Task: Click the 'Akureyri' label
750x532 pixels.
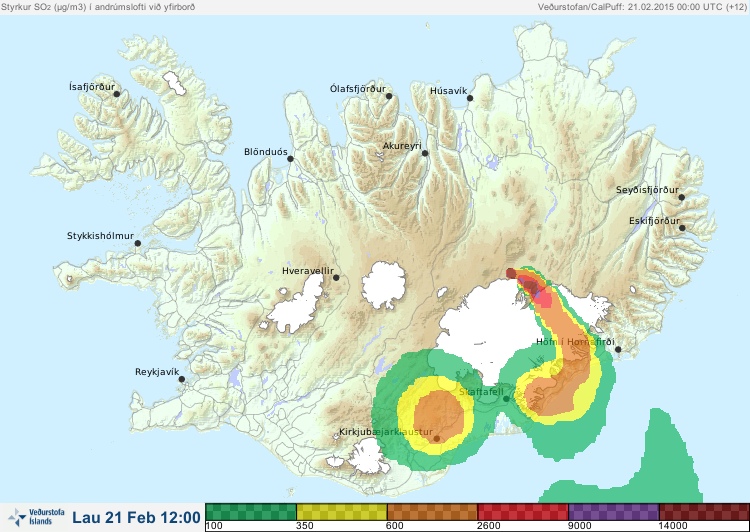Action: (x=402, y=146)
